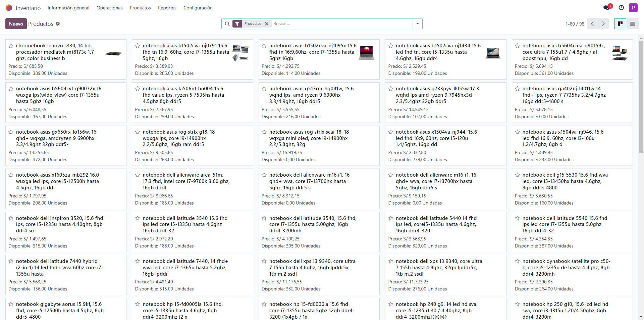Screen dimensions: 644x320
Task: Expand the search options dropdown arrow
Action: point(417,24)
